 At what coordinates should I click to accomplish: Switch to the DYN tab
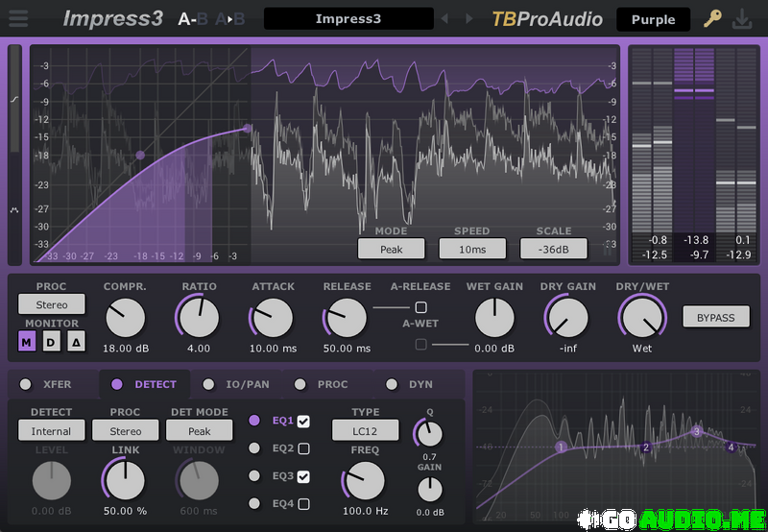[420, 384]
